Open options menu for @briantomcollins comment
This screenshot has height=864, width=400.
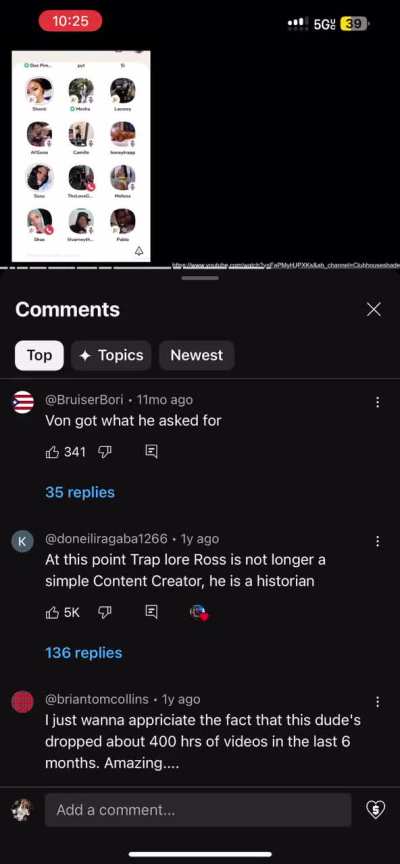[x=377, y=701]
